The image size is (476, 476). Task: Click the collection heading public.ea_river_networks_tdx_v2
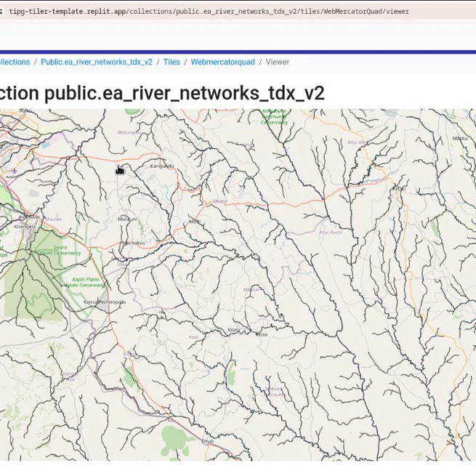tap(162, 93)
